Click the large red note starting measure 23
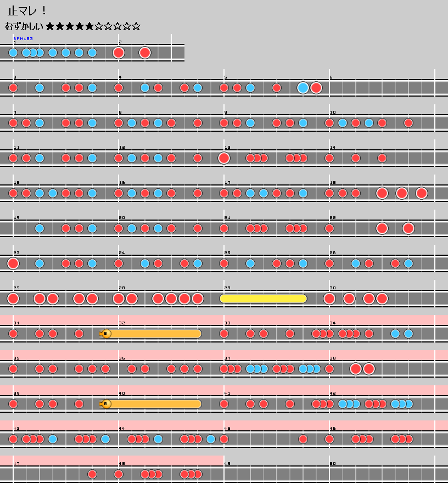The image size is (448, 483). [x=13, y=263]
